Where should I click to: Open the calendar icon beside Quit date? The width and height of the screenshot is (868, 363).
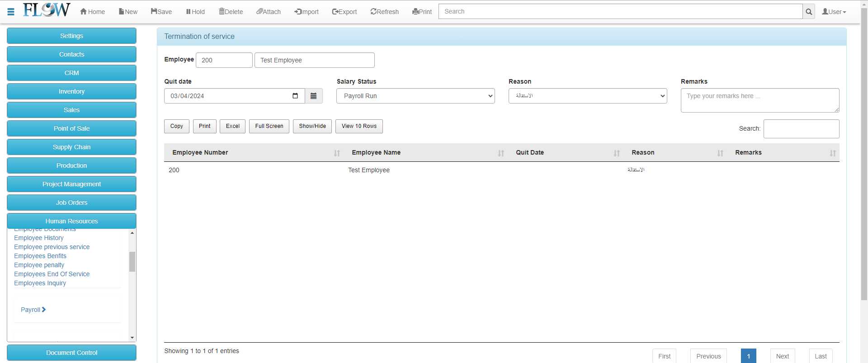pos(313,96)
